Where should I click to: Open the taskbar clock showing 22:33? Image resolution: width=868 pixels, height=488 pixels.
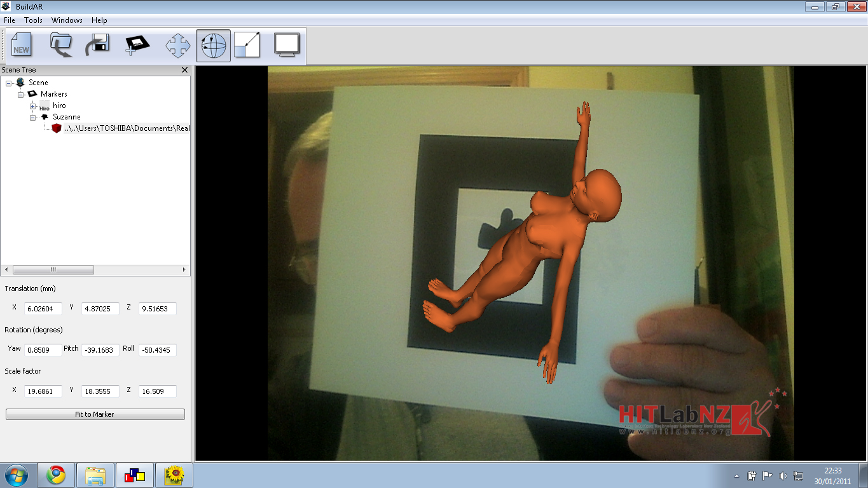coord(833,476)
